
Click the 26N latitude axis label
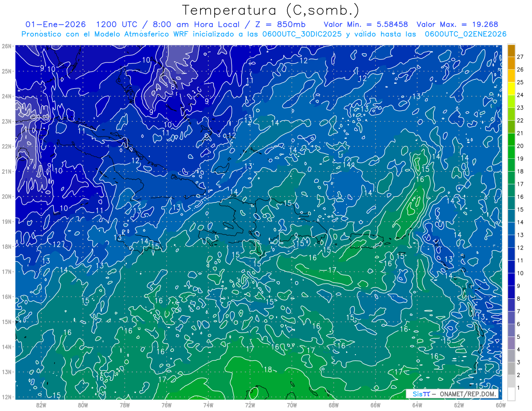(x=6, y=46)
